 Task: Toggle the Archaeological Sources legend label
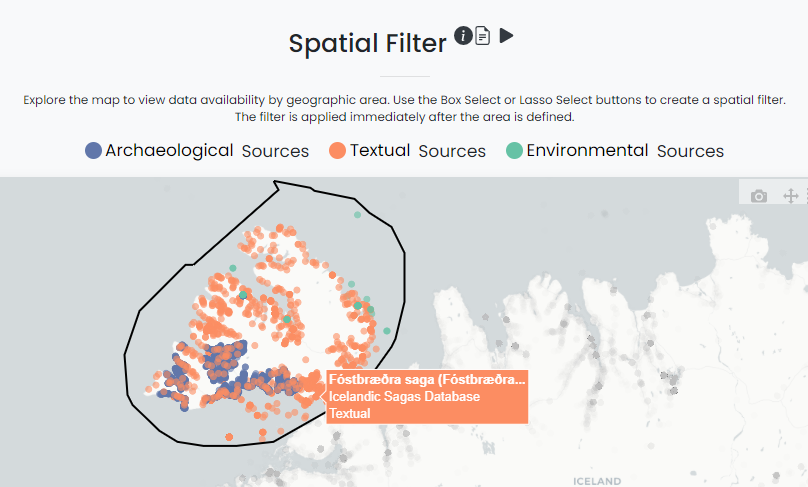point(207,151)
